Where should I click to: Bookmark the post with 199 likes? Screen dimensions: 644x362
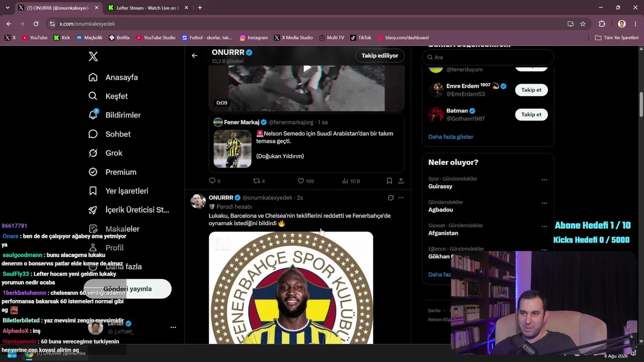[389, 181]
